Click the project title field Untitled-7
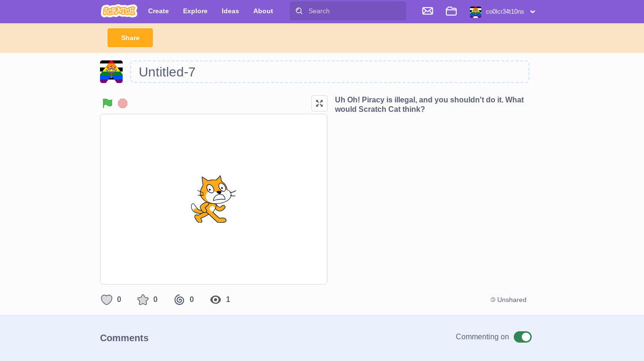644x361 pixels. point(329,72)
